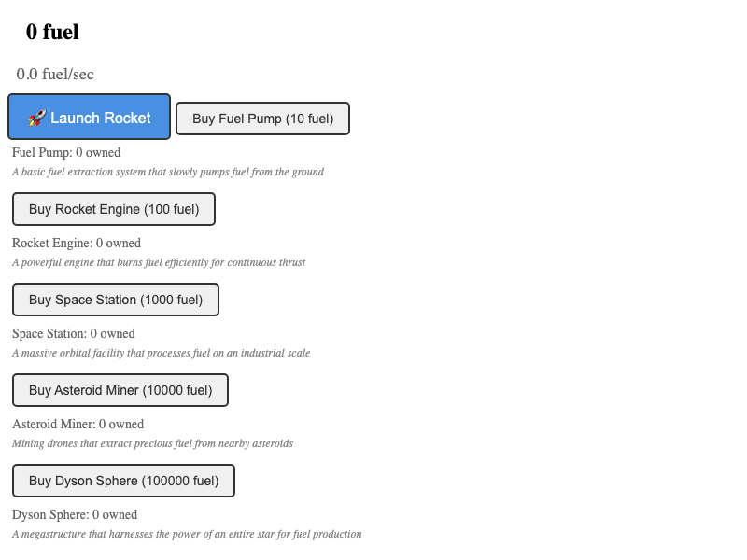The image size is (747, 560).
Task: Click the Asteroid Miner description text
Action: (153, 443)
